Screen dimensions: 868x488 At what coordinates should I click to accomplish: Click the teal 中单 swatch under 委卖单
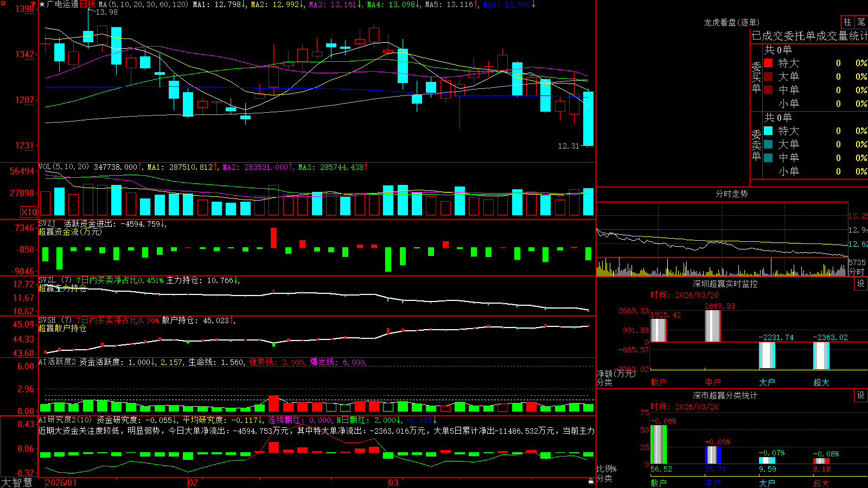tap(768, 158)
